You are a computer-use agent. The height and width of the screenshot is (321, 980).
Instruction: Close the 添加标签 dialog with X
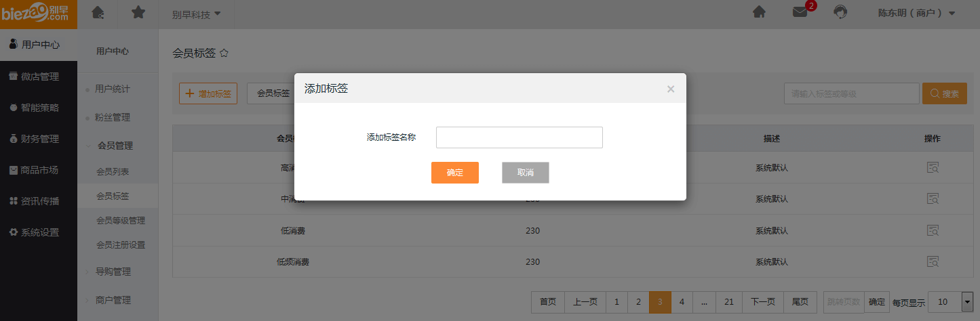tap(671, 89)
